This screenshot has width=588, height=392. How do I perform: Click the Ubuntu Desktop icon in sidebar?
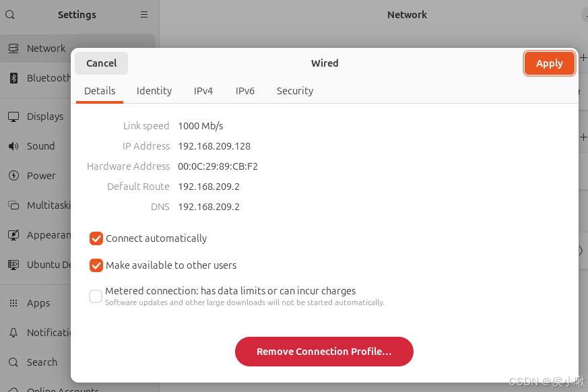coord(13,265)
